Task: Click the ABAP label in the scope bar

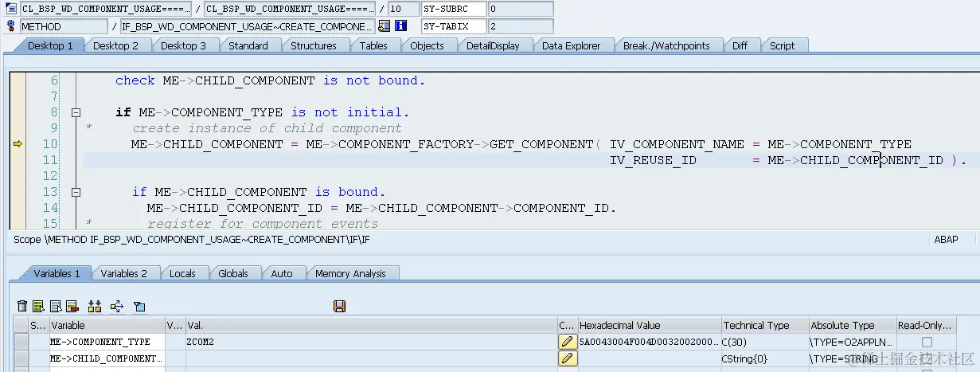Action: tap(946, 239)
